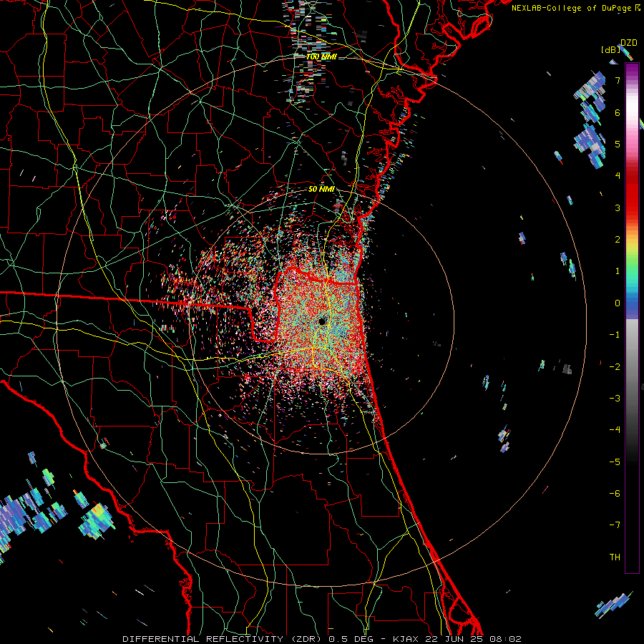644x644 pixels.
Task: Click the 1 value on the color scale
Action: pyautogui.click(x=618, y=271)
